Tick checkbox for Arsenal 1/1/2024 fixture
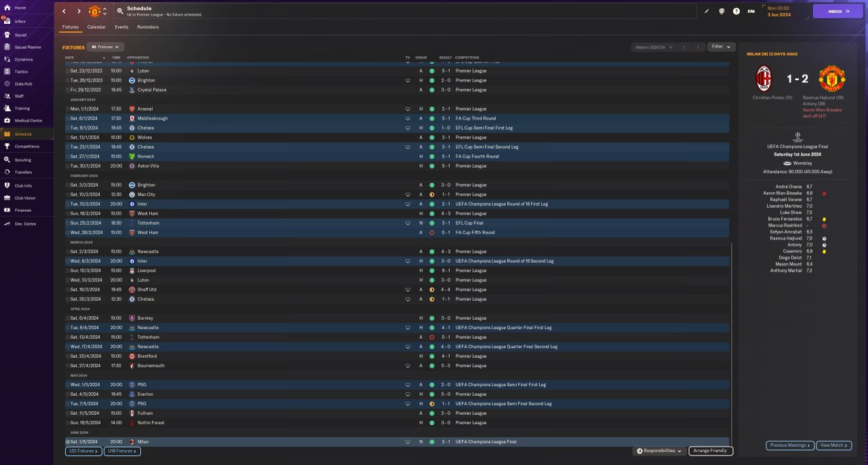 [x=68, y=109]
